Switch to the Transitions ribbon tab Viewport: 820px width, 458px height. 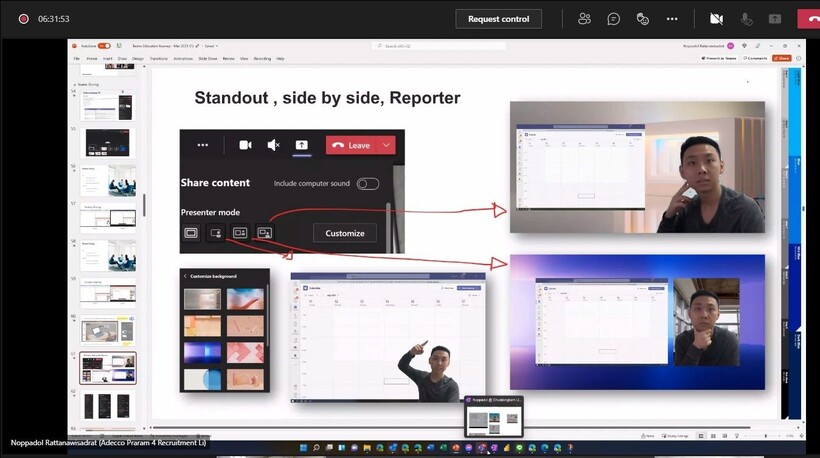pos(158,59)
